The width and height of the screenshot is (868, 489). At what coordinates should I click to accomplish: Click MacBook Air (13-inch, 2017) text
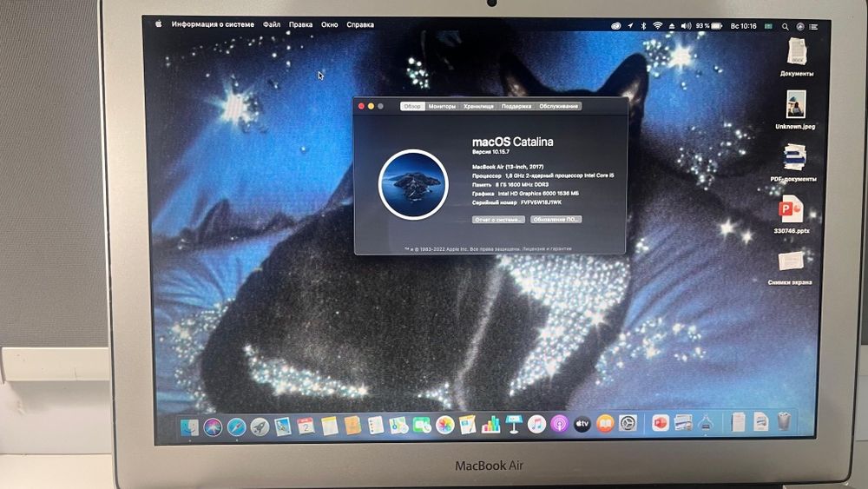click(508, 167)
